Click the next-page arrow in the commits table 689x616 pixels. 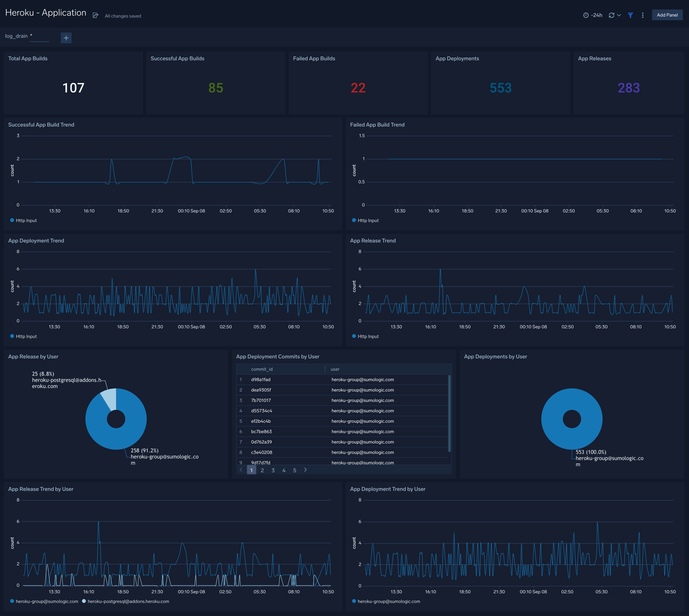tap(305, 470)
